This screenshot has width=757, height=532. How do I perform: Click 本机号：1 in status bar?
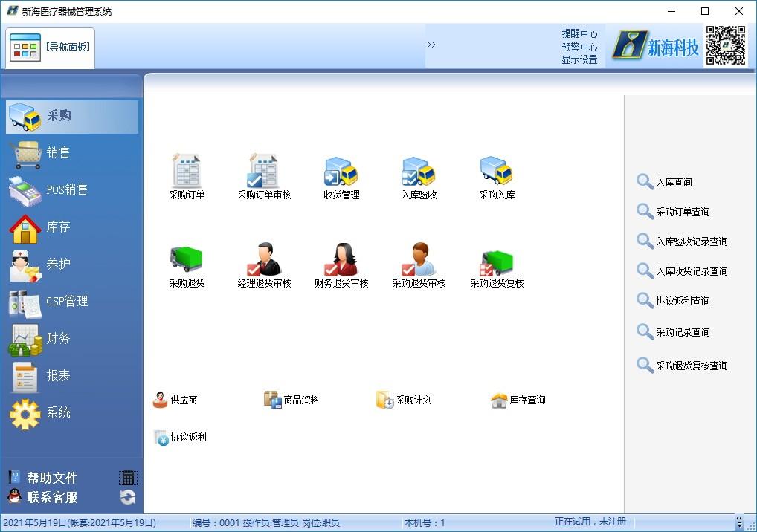point(425,523)
